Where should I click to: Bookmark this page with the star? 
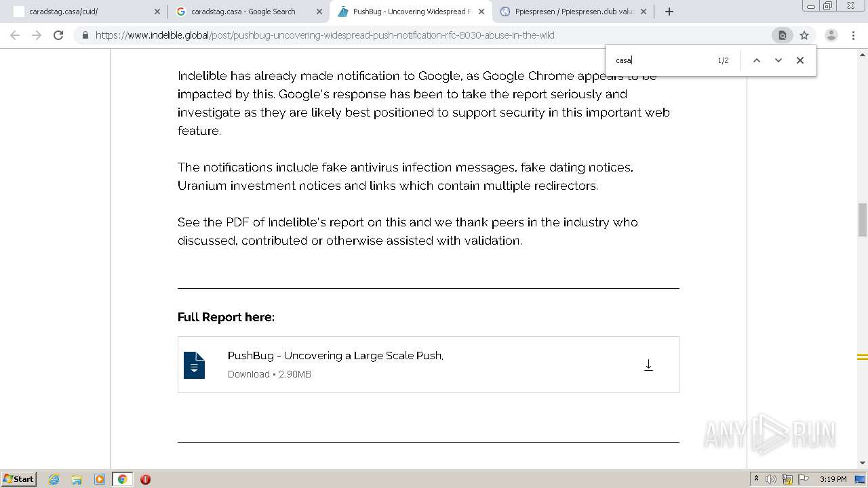point(804,35)
